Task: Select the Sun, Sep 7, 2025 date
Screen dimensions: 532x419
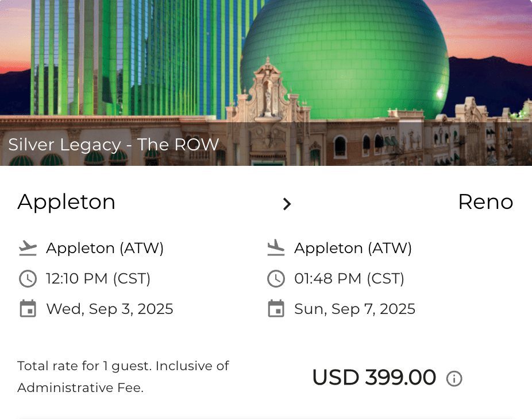Action: (x=354, y=309)
